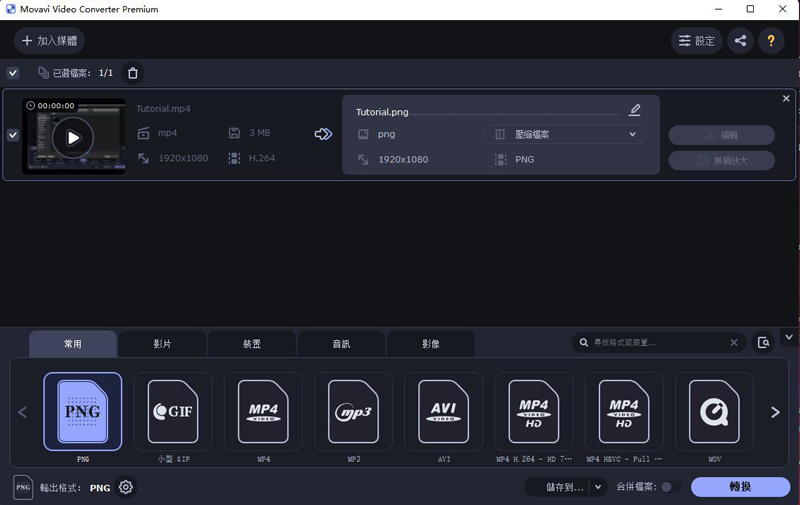The height and width of the screenshot is (505, 800).
Task: Select the MP3 format preset
Action: tap(354, 412)
